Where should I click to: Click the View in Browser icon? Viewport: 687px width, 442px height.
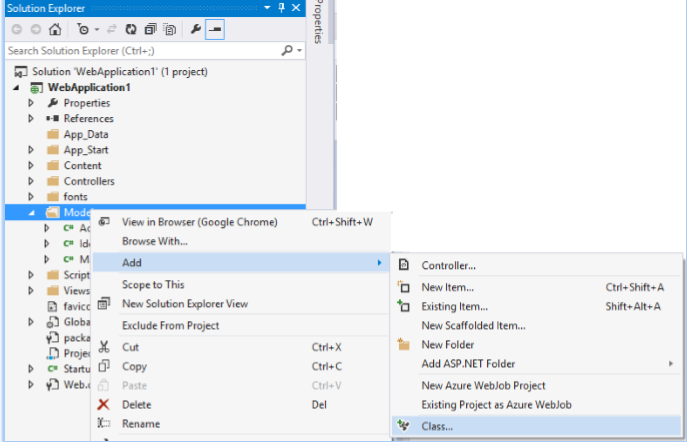(x=104, y=222)
